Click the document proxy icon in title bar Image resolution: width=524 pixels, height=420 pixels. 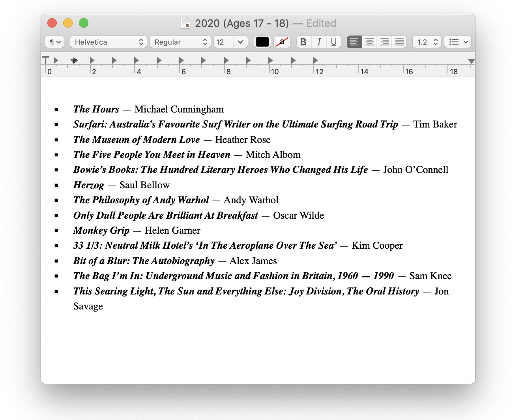pyautogui.click(x=185, y=23)
